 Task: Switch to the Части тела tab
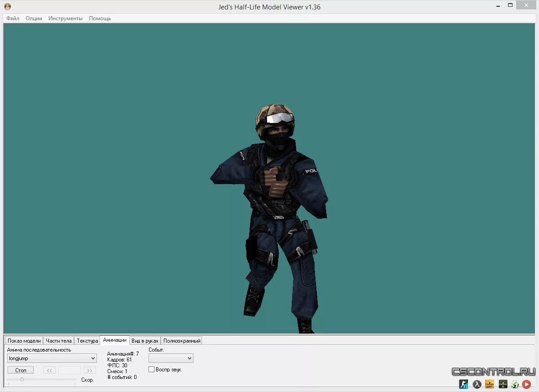coord(58,341)
